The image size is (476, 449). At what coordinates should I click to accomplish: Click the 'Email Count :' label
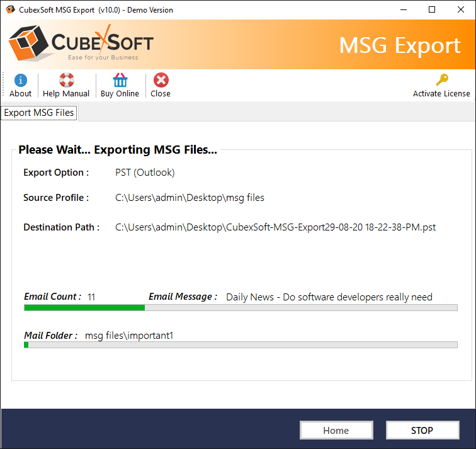[52, 297]
